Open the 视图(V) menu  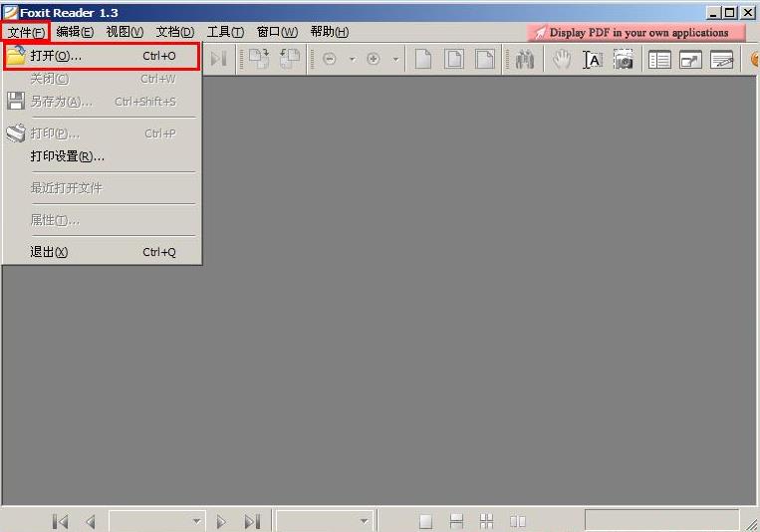click(x=125, y=32)
